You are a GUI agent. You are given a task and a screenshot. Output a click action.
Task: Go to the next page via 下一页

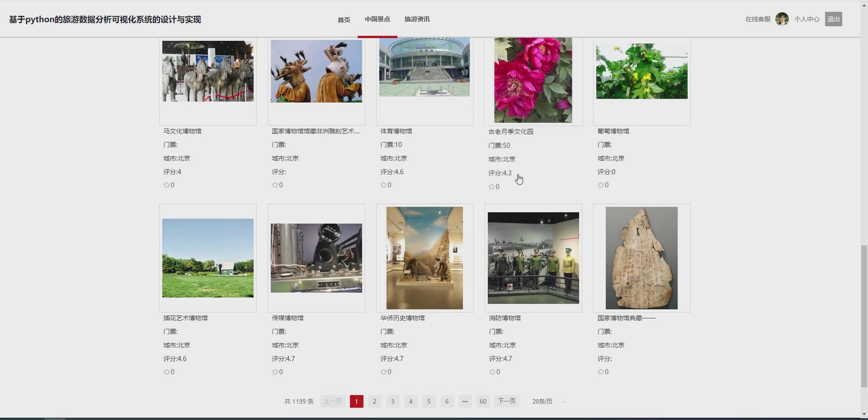506,401
